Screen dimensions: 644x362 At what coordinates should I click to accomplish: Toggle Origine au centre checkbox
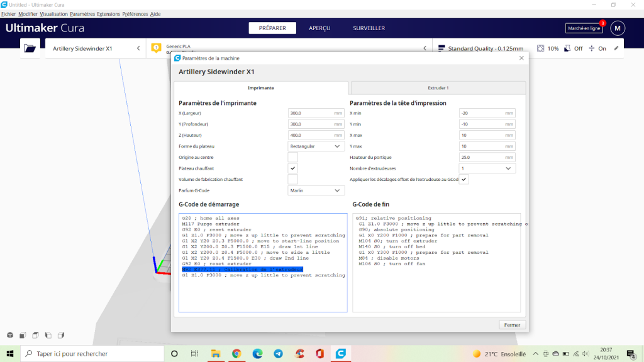tap(293, 157)
